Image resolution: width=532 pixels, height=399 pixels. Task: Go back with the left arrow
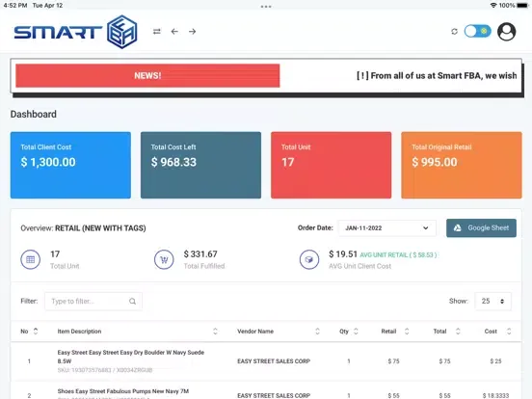point(174,32)
